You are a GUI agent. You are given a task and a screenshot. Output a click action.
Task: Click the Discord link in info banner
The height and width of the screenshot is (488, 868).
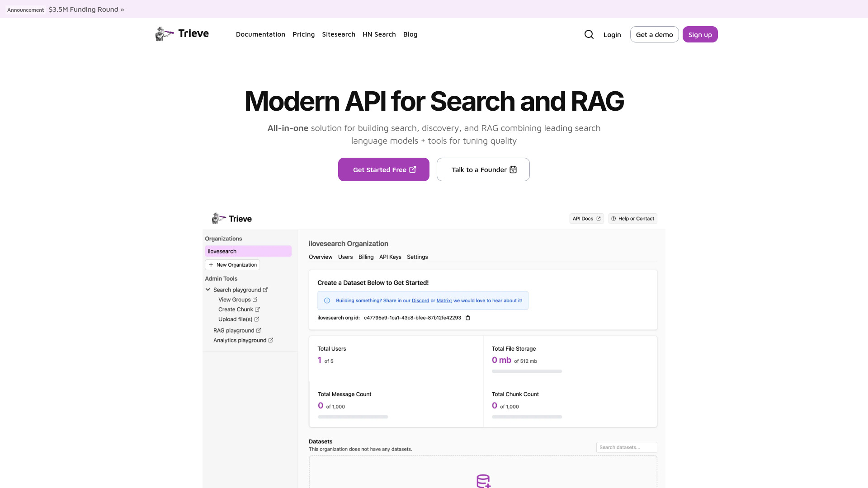pos(420,300)
